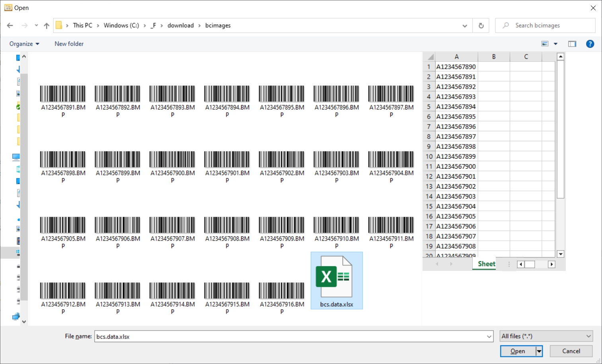Expand recent locations next to forward arrow
This screenshot has width=602, height=364.
tap(36, 25)
